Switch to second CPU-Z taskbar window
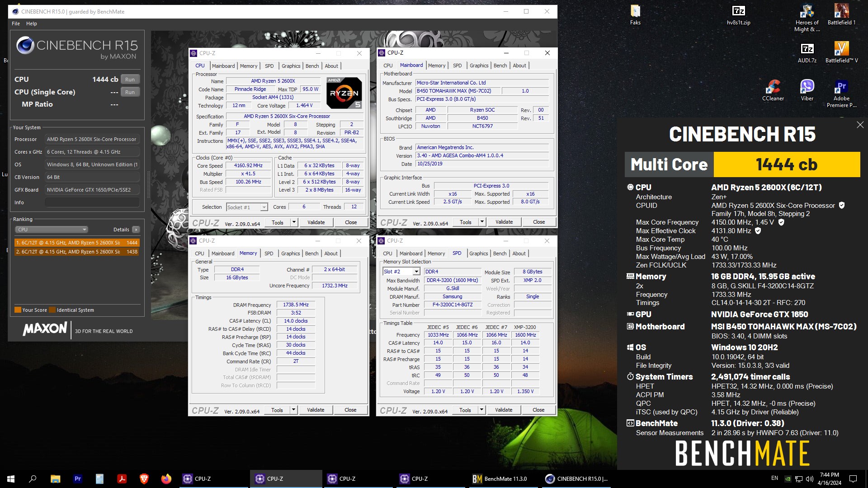 (x=285, y=479)
